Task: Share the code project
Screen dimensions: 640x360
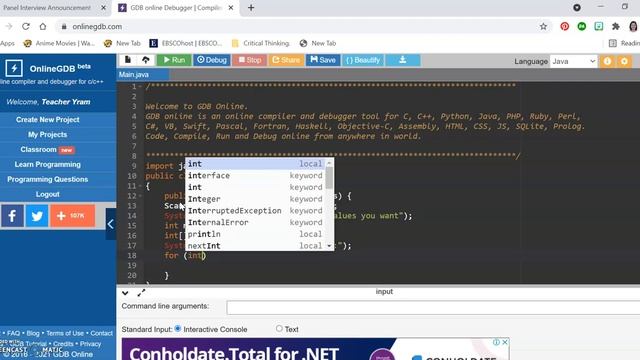Action: click(x=286, y=60)
